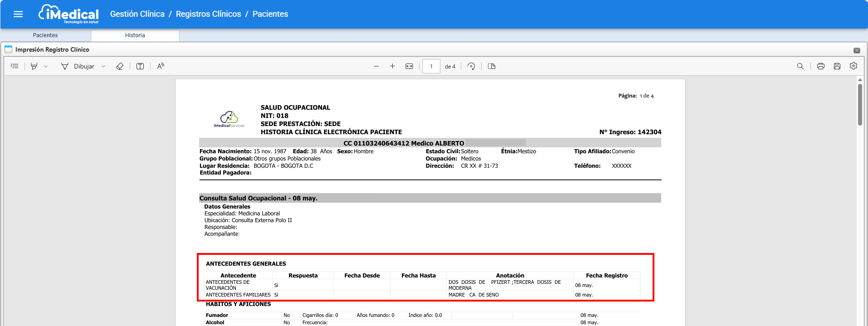868x326 pixels.
Task: Open the PDF viewer settings gear
Action: click(853, 66)
